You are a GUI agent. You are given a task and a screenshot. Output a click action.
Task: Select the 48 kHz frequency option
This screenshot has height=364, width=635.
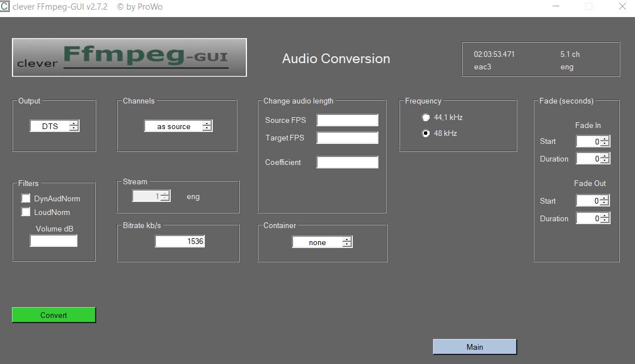tap(426, 134)
